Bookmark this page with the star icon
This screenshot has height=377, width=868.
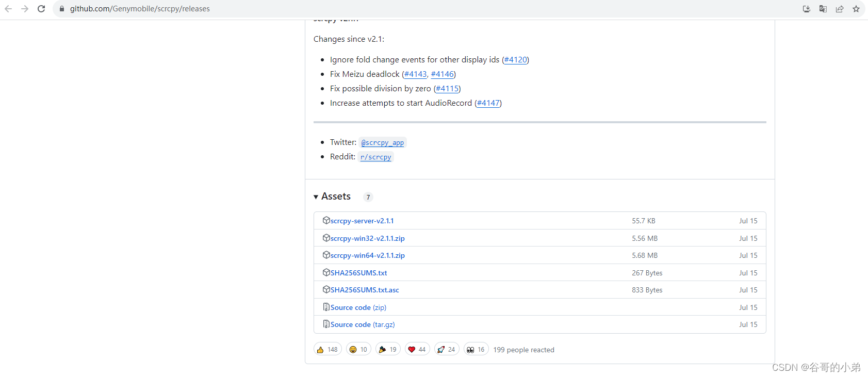point(856,9)
